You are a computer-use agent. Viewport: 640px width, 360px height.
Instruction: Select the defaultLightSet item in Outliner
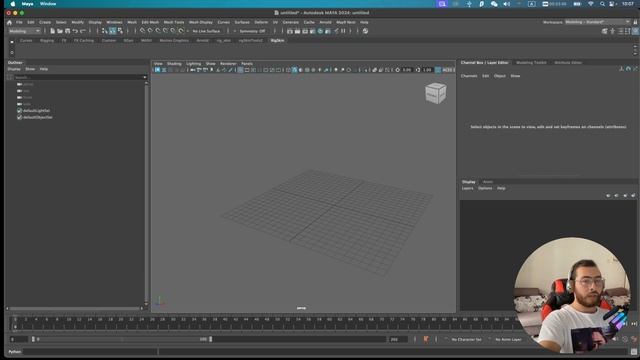tap(36, 111)
